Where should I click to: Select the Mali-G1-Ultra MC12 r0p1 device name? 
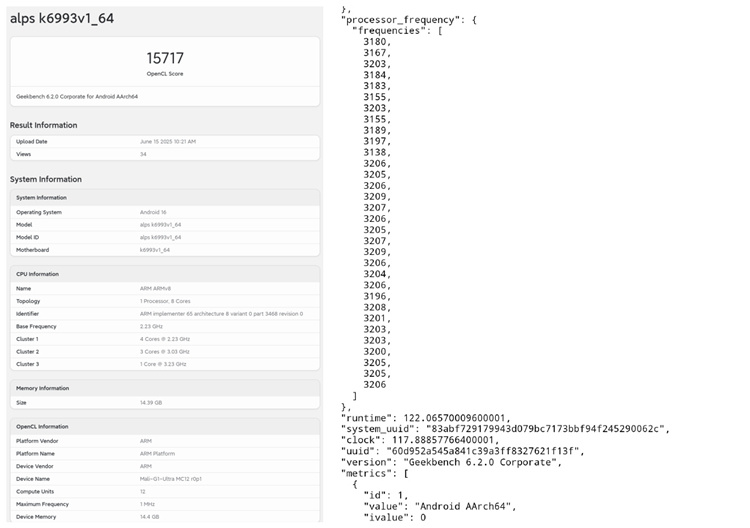pos(171,479)
